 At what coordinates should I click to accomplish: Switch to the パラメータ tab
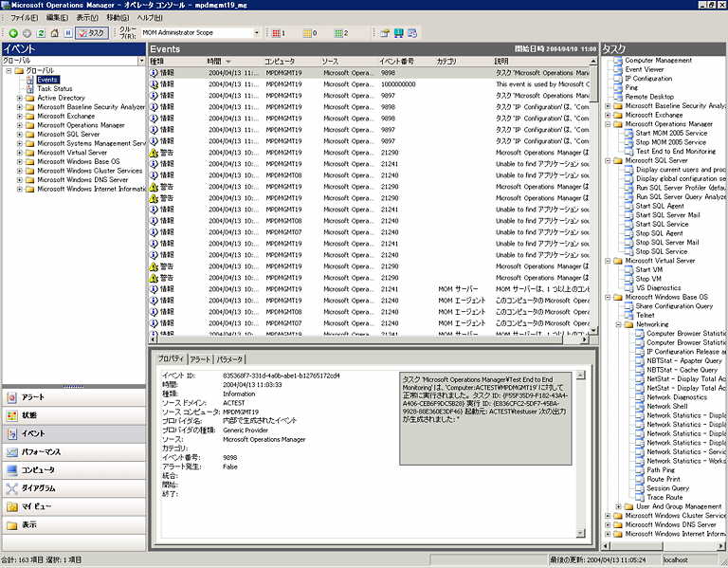[x=229, y=359]
